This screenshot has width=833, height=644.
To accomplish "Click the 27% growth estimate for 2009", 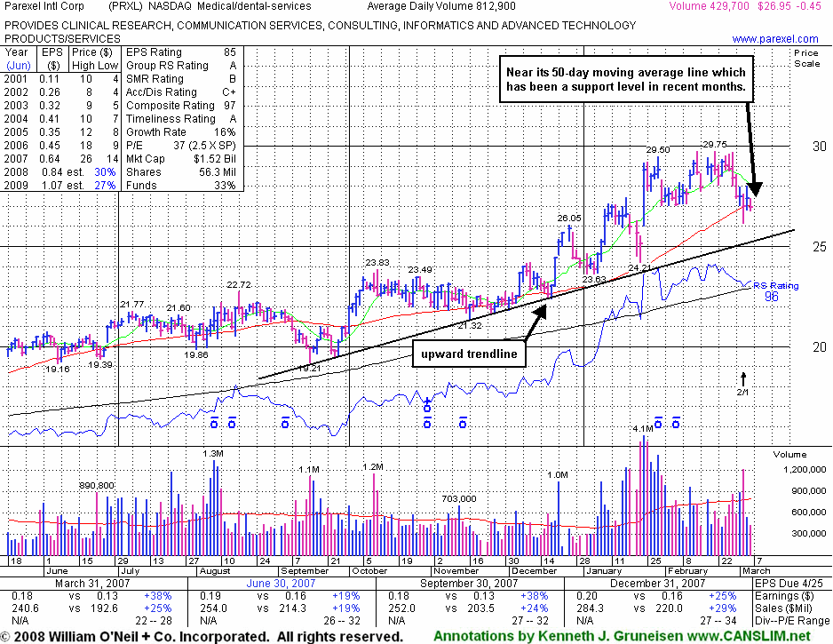I will pos(105,185).
